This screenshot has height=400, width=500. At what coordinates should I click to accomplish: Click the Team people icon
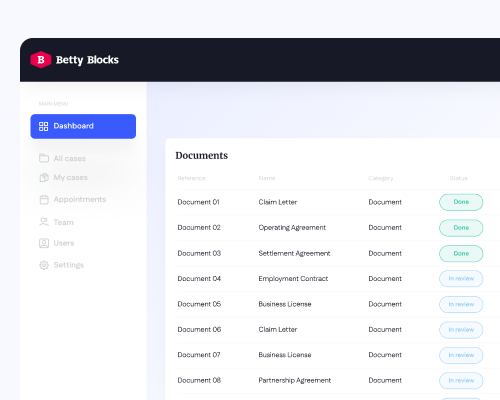(44, 222)
